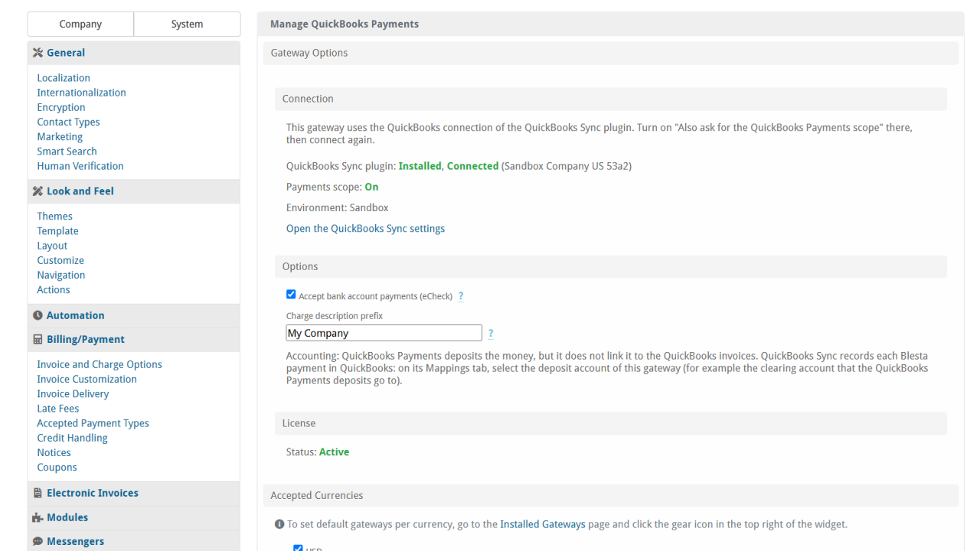The height and width of the screenshot is (551, 980).
Task: Open Navigation settings
Action: [61, 275]
